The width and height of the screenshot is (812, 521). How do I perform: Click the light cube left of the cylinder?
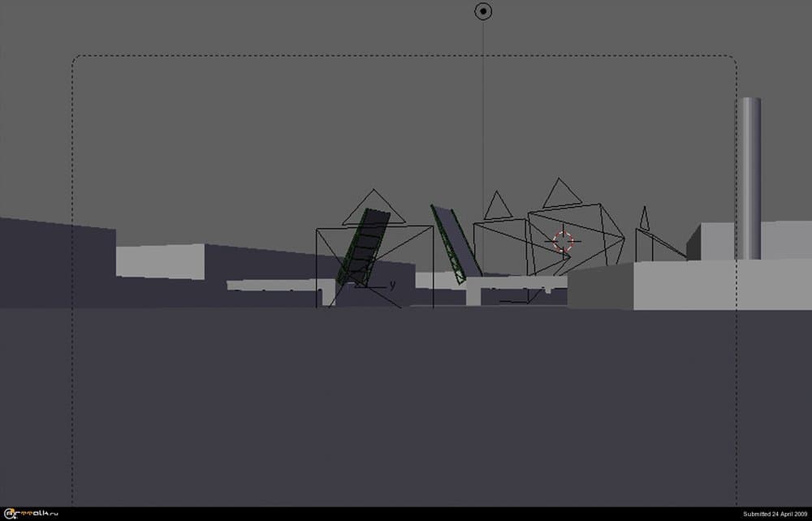(715, 240)
